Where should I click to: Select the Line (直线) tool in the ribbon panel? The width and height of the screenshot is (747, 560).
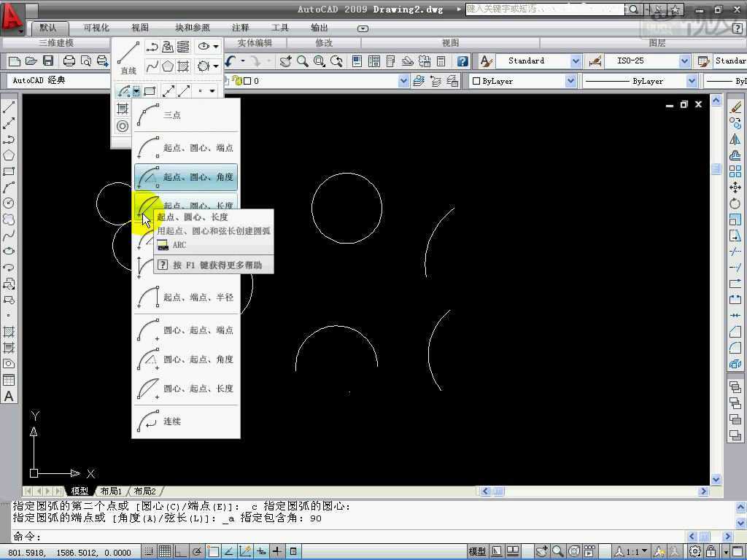point(128,58)
